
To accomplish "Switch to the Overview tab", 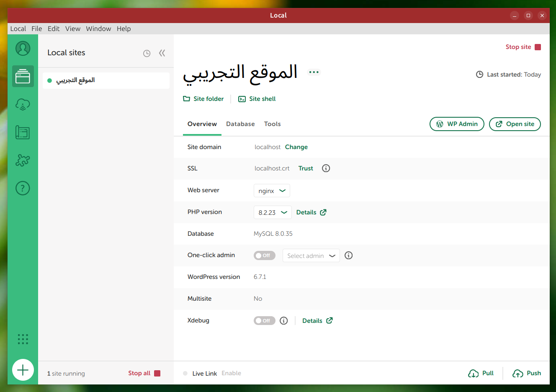I will [202, 124].
